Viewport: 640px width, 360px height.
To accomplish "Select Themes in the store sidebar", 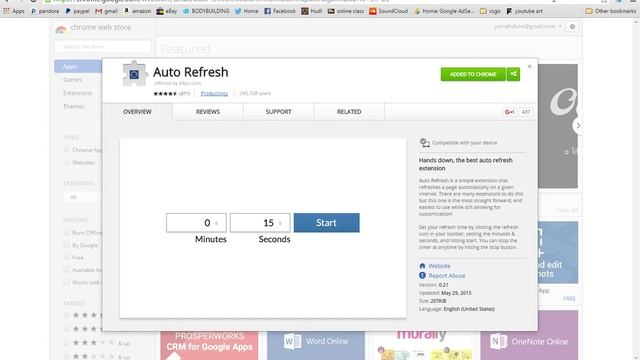I will [x=73, y=107].
